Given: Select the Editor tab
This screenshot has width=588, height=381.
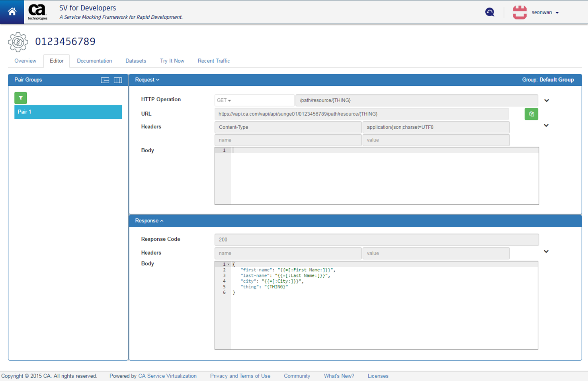Looking at the screenshot, I should [x=57, y=61].
